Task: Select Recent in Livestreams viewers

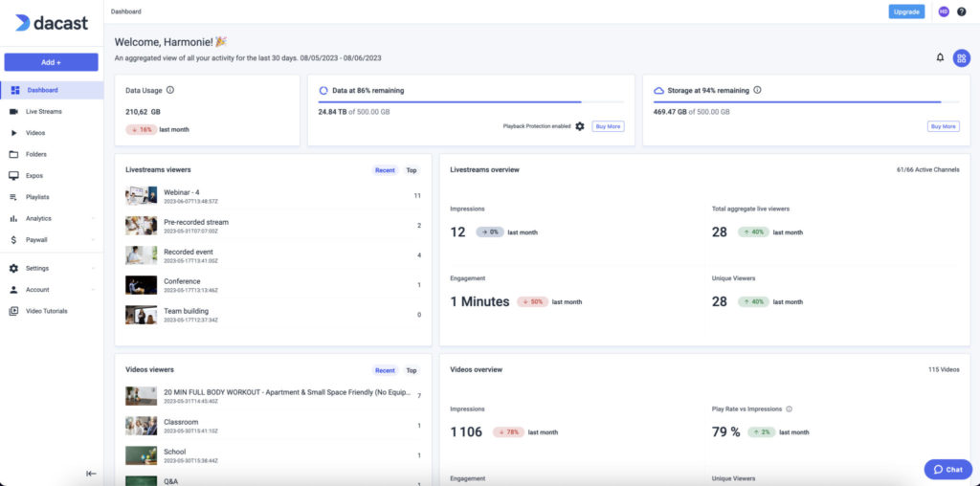Action: 385,170
